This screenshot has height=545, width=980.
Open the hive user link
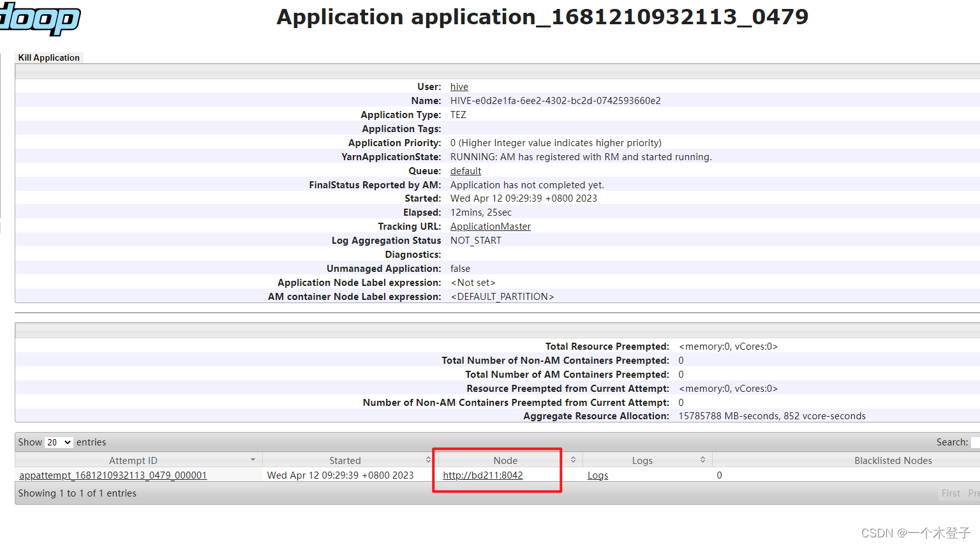point(459,87)
